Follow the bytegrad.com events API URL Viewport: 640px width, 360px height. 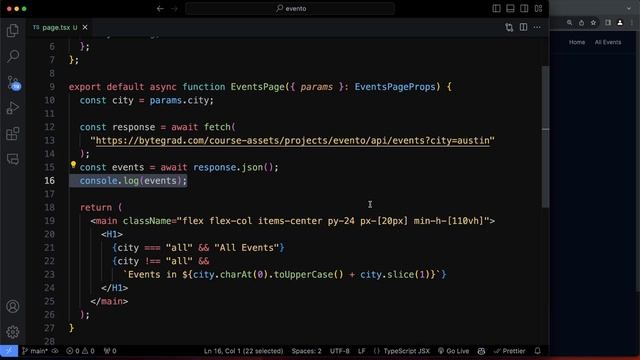(x=292, y=140)
